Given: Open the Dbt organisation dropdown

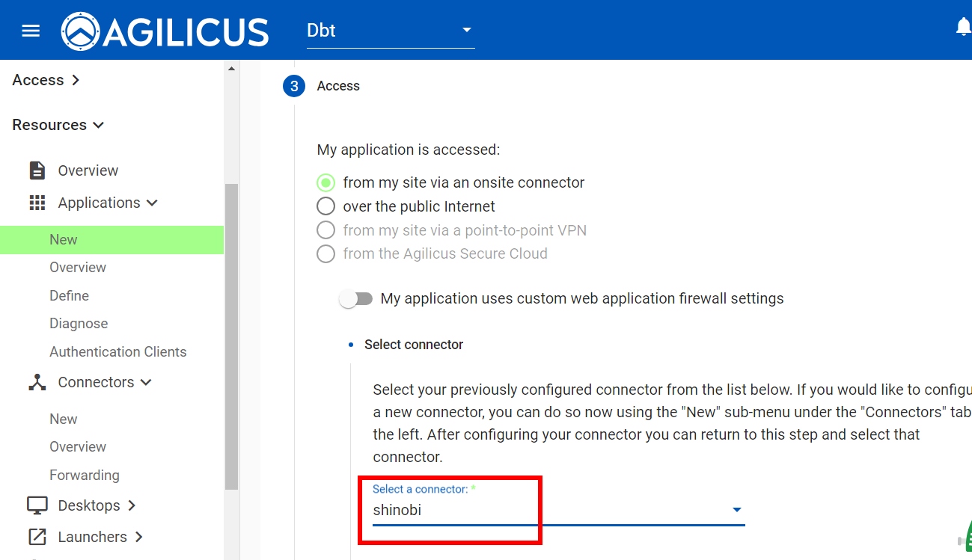Looking at the screenshot, I should (390, 31).
